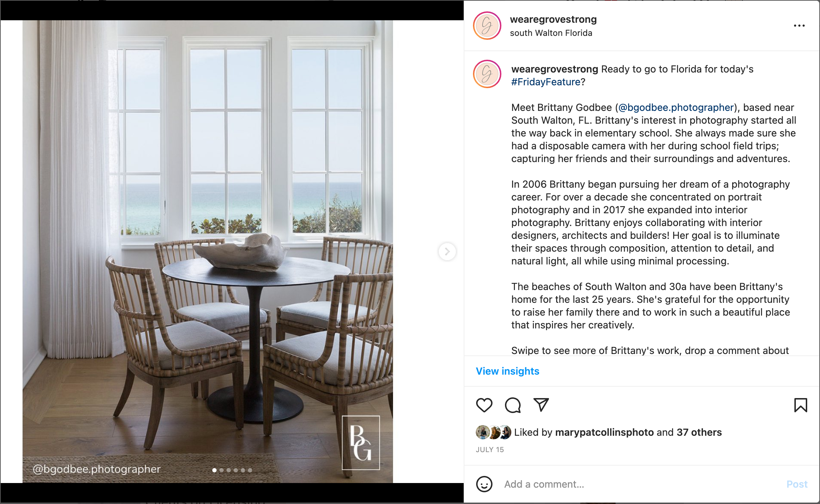
Task: Click View insights link
Action: [507, 371]
